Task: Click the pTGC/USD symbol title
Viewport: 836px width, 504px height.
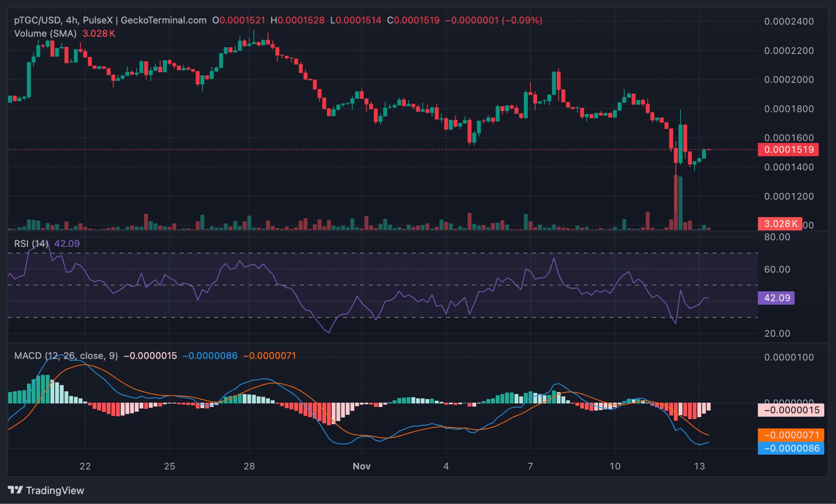Action: point(38,20)
